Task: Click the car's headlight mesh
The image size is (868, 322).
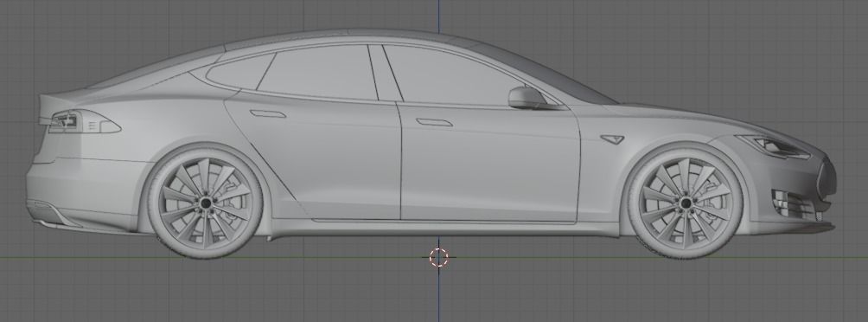Action: [x=774, y=147]
